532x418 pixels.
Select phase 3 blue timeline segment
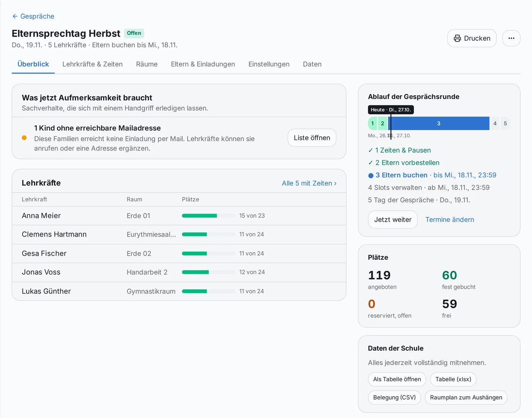439,123
